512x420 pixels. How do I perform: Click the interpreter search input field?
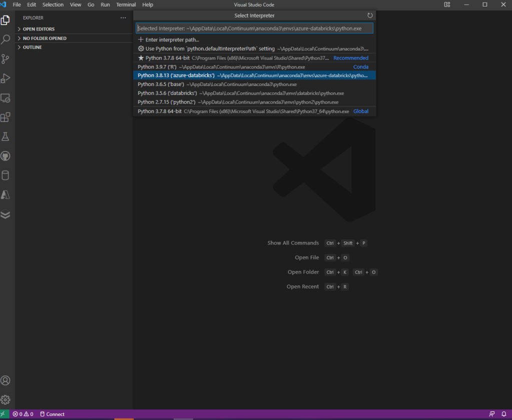[x=254, y=28]
